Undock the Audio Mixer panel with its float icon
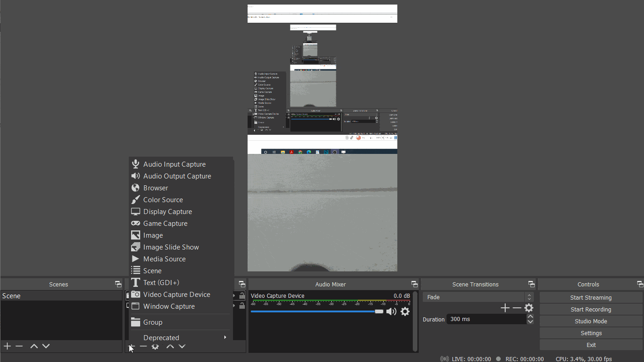 pyautogui.click(x=414, y=284)
